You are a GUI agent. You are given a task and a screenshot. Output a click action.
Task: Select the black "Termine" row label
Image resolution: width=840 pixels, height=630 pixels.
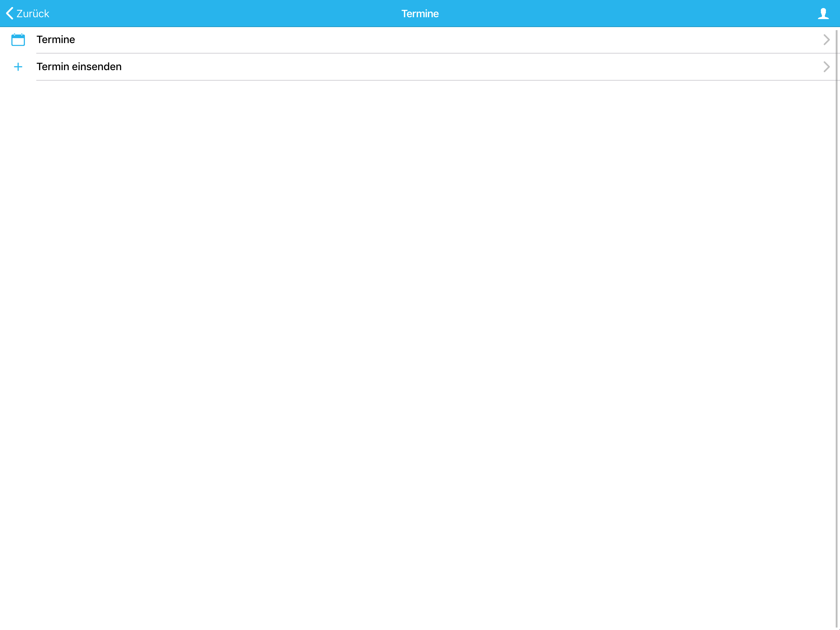[55, 39]
